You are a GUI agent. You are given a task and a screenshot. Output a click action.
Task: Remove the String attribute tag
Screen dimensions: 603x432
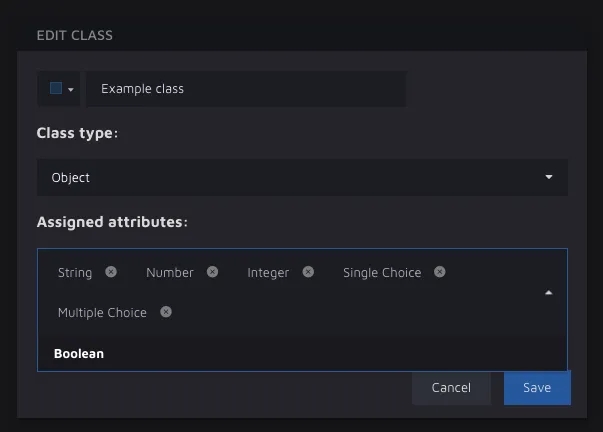(111, 272)
